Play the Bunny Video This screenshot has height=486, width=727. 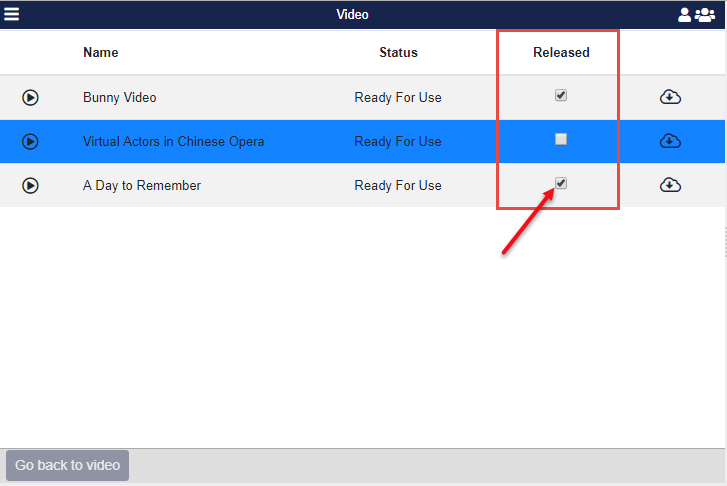point(30,98)
